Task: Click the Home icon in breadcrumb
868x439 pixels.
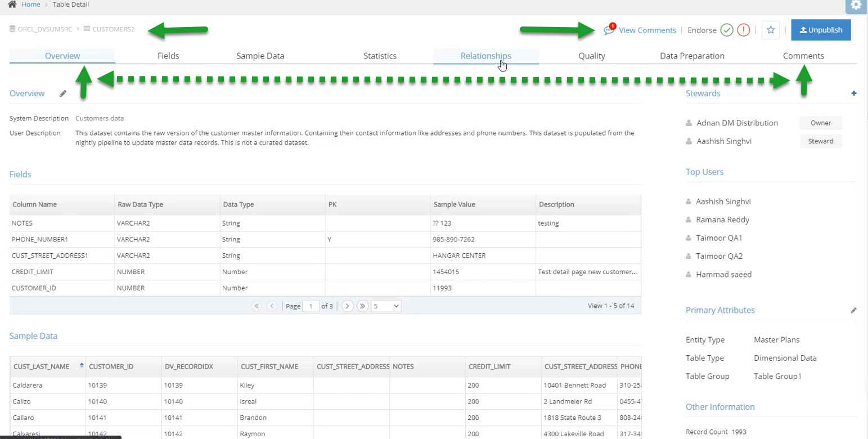Action: 12,5
